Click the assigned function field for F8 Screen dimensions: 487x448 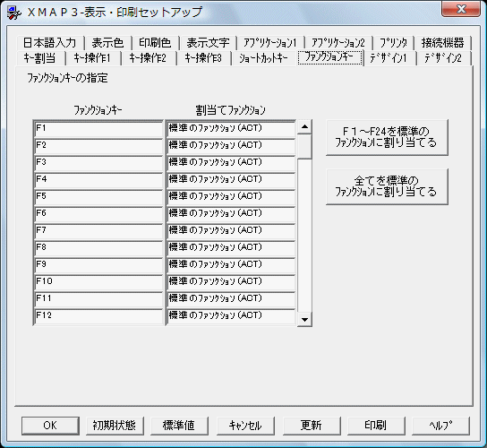(x=231, y=248)
